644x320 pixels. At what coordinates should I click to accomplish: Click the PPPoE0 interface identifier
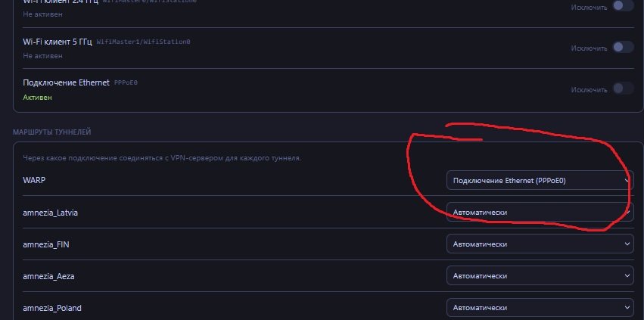point(127,82)
